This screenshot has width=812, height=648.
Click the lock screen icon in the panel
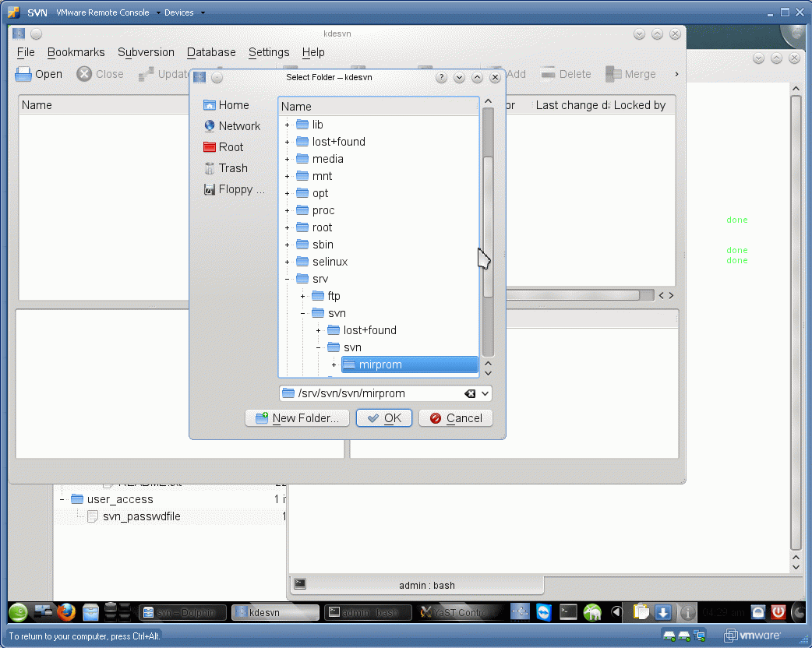click(x=757, y=612)
